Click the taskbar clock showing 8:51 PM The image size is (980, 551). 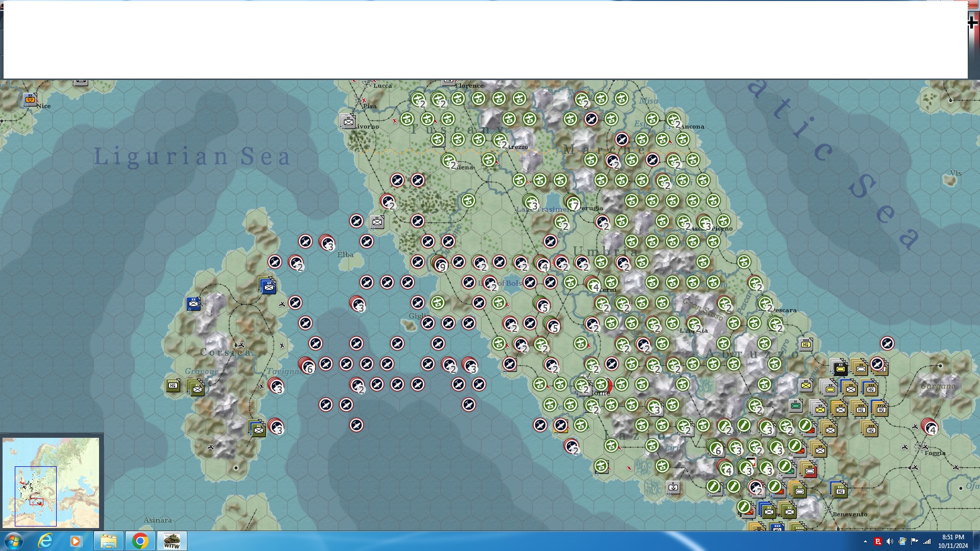pos(952,541)
